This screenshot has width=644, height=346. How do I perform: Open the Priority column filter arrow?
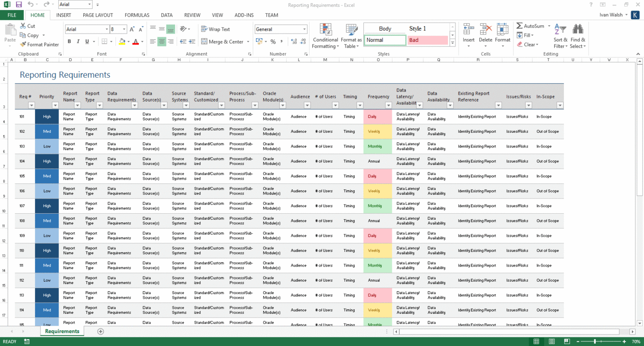55,105
